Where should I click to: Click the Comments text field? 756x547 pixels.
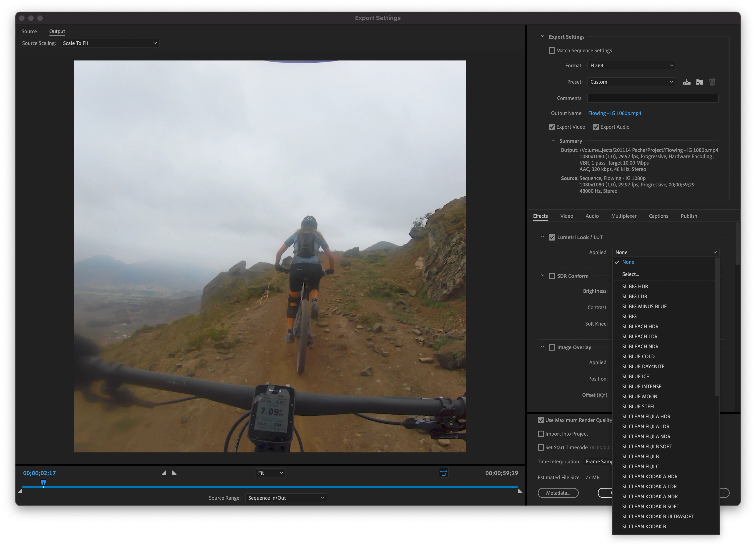(x=652, y=98)
